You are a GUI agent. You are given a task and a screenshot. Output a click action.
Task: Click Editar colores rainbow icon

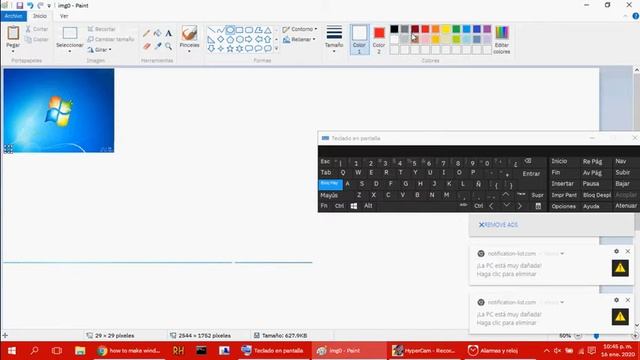pyautogui.click(x=502, y=33)
